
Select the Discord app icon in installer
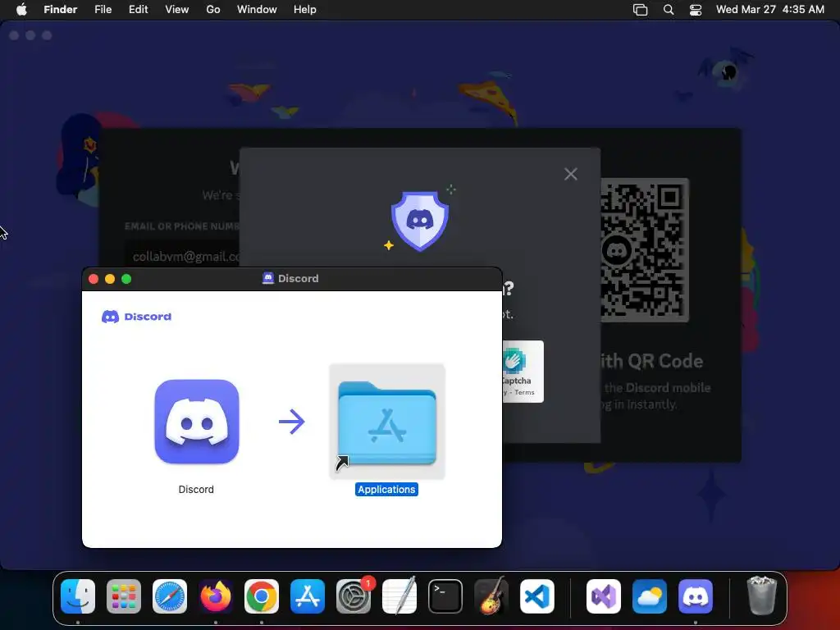click(x=197, y=422)
